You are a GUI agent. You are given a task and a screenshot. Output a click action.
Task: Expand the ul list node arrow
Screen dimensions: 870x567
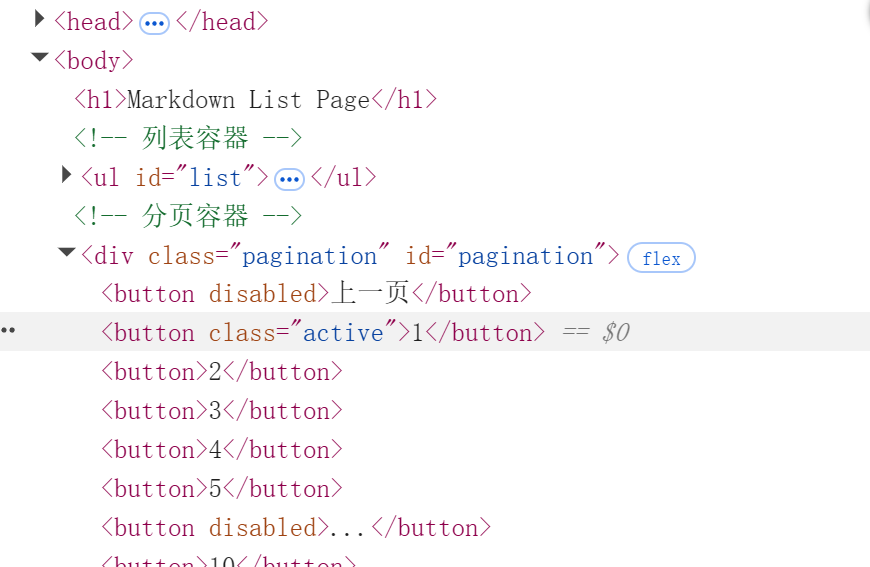tap(66, 175)
